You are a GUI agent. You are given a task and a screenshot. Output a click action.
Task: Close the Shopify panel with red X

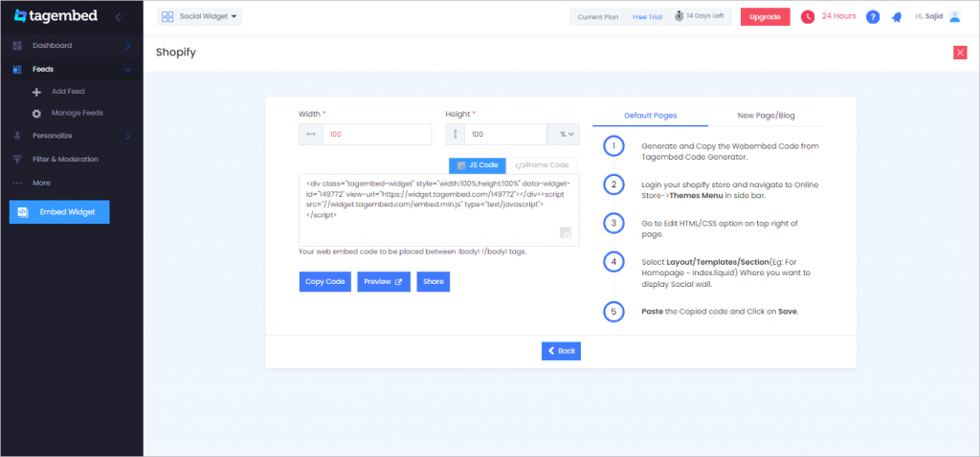(x=960, y=53)
